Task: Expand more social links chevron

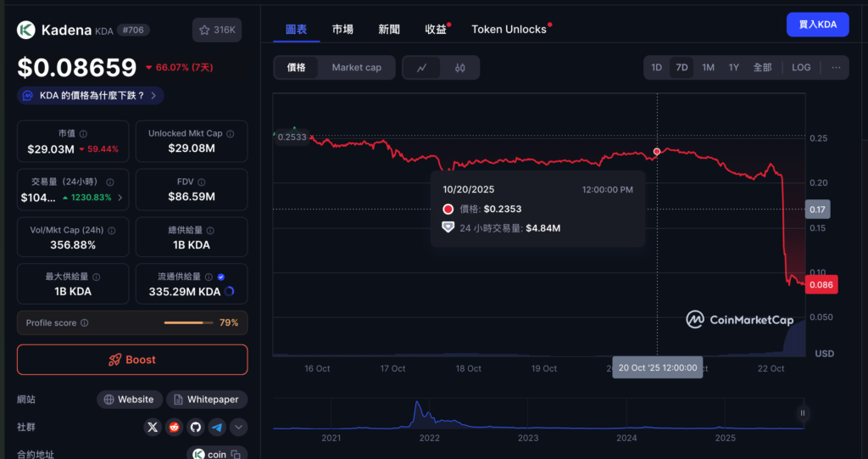Action: coord(239,428)
